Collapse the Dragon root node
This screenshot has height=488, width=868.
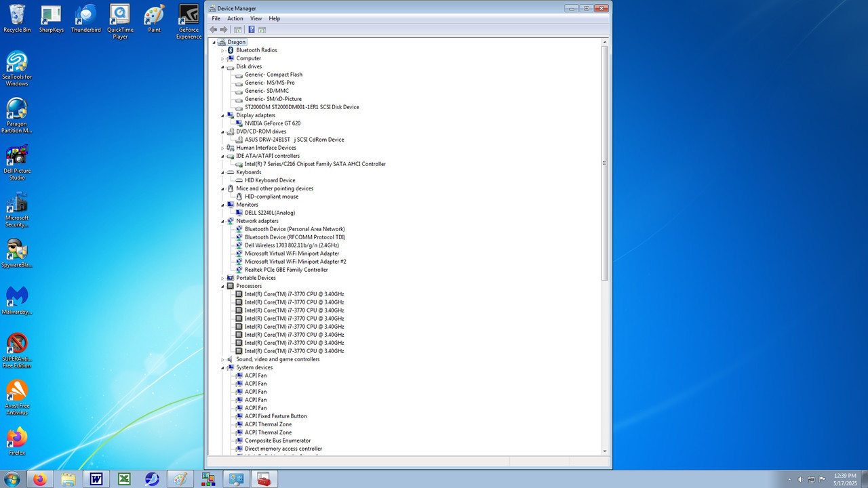coord(214,42)
